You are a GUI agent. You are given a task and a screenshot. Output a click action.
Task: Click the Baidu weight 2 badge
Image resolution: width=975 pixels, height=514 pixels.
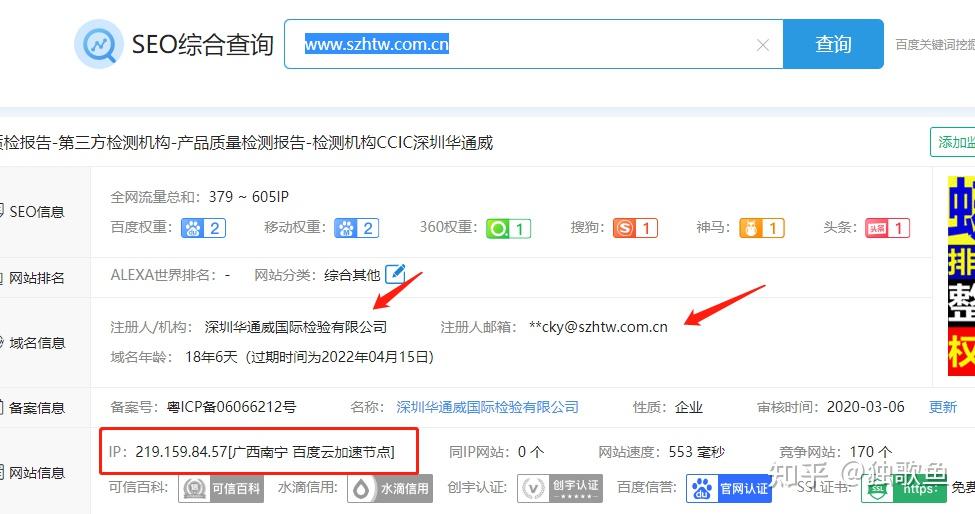203,228
